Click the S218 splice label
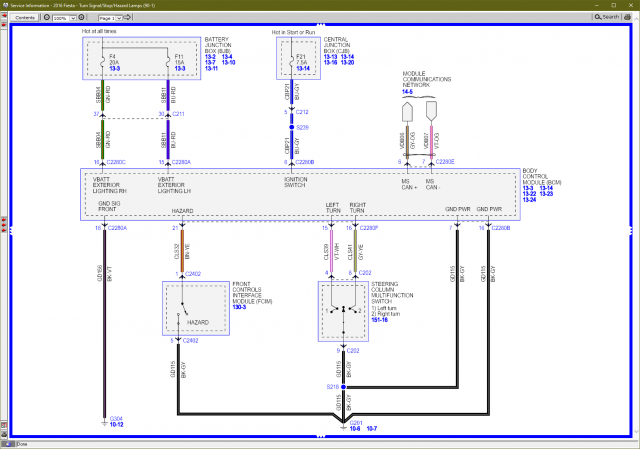The height and width of the screenshot is (449, 640). [x=333, y=387]
